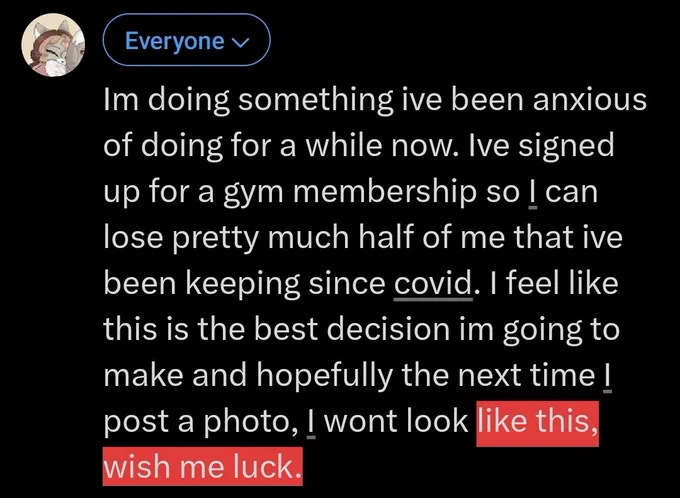The height and width of the screenshot is (498, 680).
Task: Click the red highlighted text 'like this,'
Action: click(537, 421)
